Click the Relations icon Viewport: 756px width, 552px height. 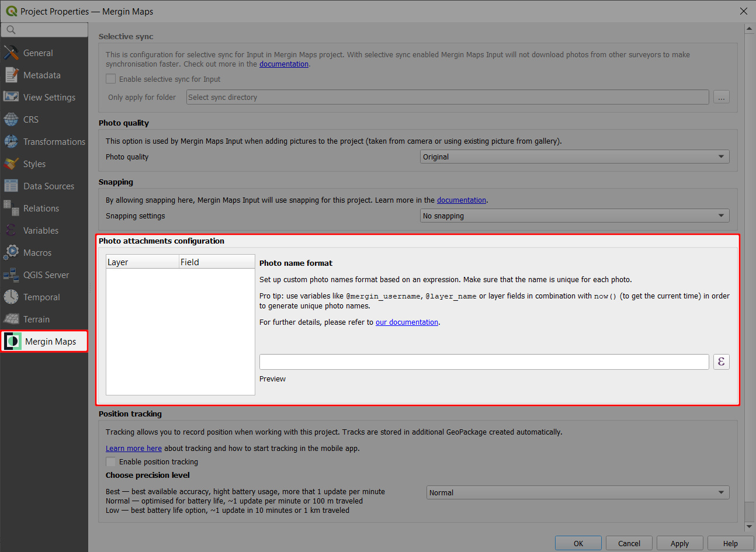coord(11,208)
